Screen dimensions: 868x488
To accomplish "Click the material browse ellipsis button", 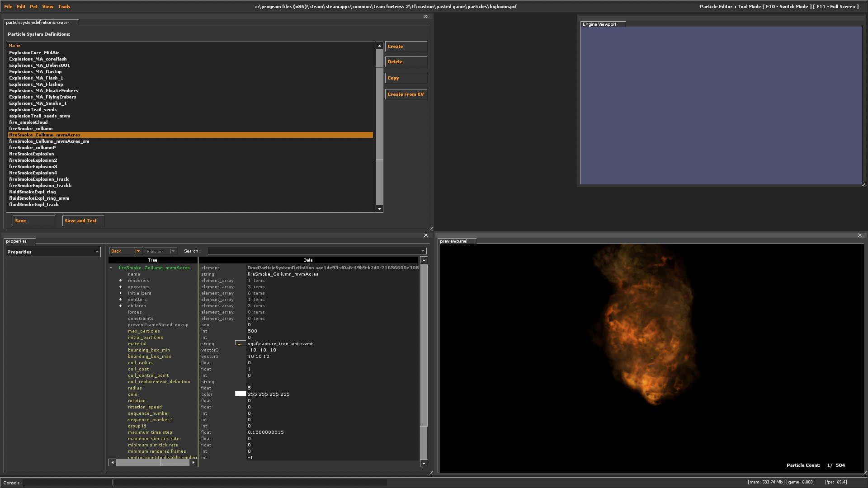I will coord(240,344).
